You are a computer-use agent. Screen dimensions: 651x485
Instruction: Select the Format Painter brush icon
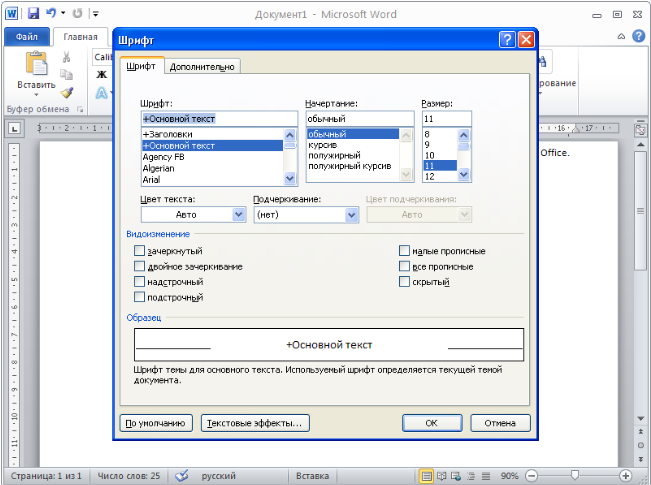pyautogui.click(x=67, y=92)
